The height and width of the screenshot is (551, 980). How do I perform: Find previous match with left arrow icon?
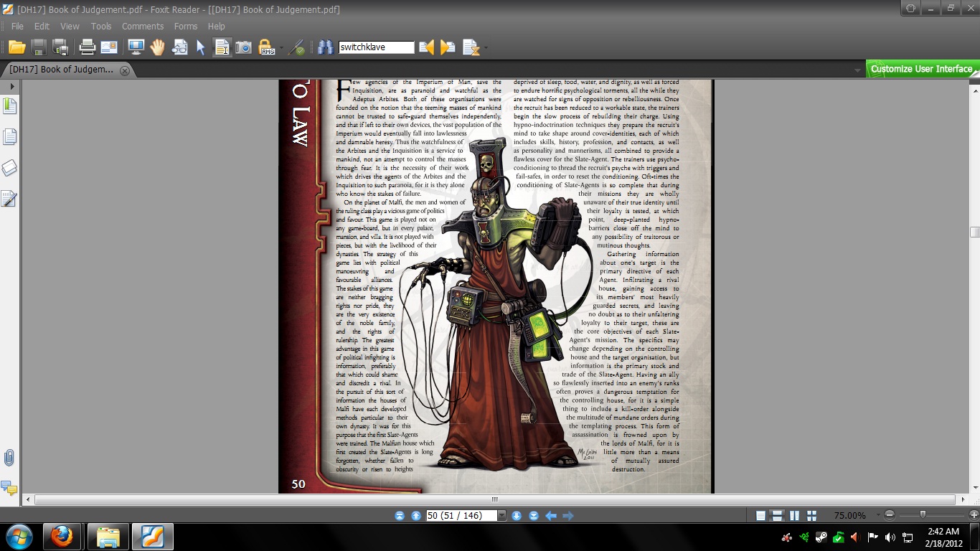point(427,47)
